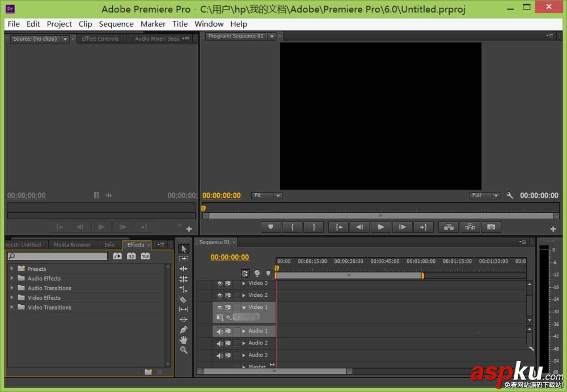Select the Ripple Edit tool
This screenshot has height=392, width=567.
[184, 269]
